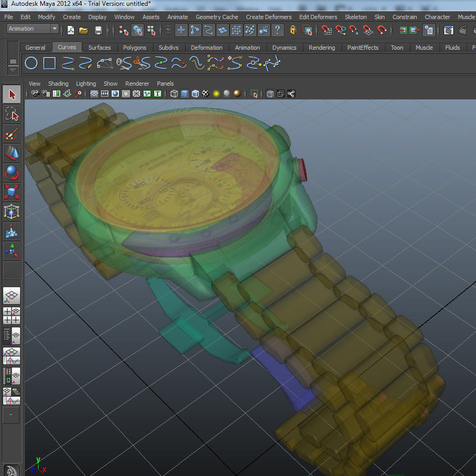This screenshot has height=476, width=476.
Task: Create a NURBS square from the shelf
Action: point(50,63)
